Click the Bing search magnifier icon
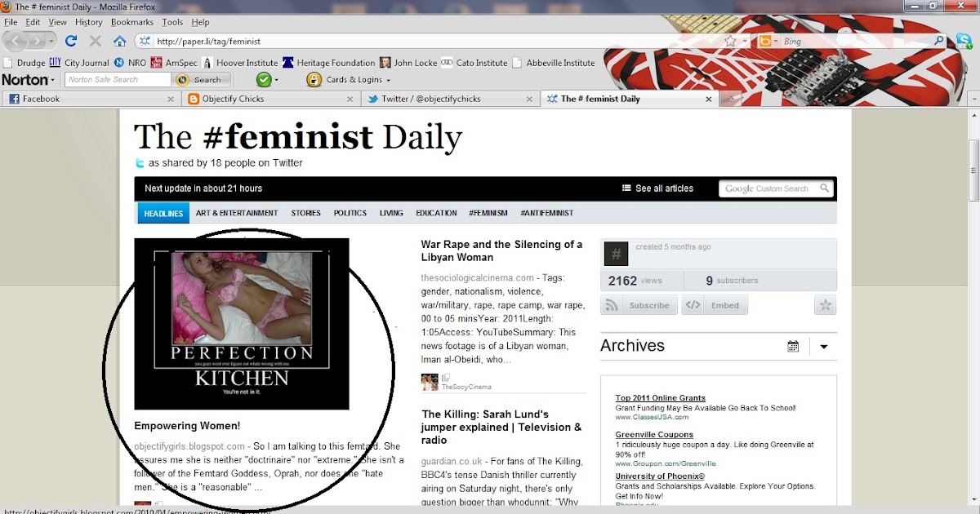This screenshot has height=514, width=980. pyautogui.click(x=939, y=41)
